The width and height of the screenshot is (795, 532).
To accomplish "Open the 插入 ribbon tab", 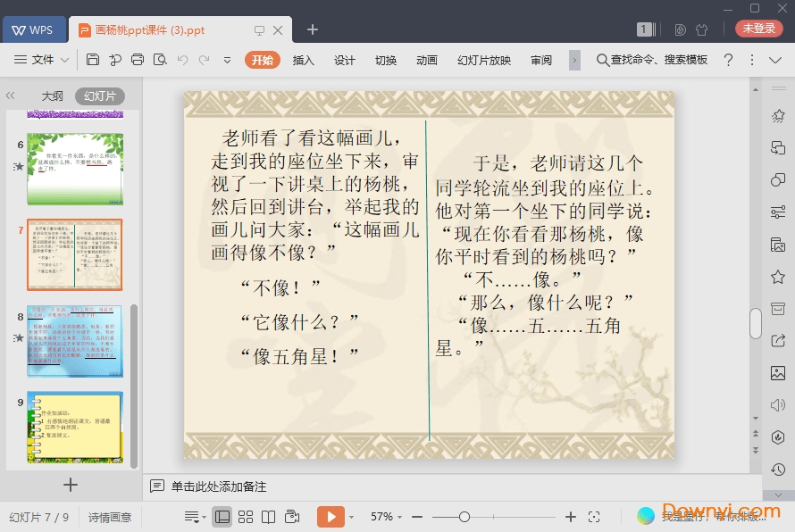I will point(304,60).
